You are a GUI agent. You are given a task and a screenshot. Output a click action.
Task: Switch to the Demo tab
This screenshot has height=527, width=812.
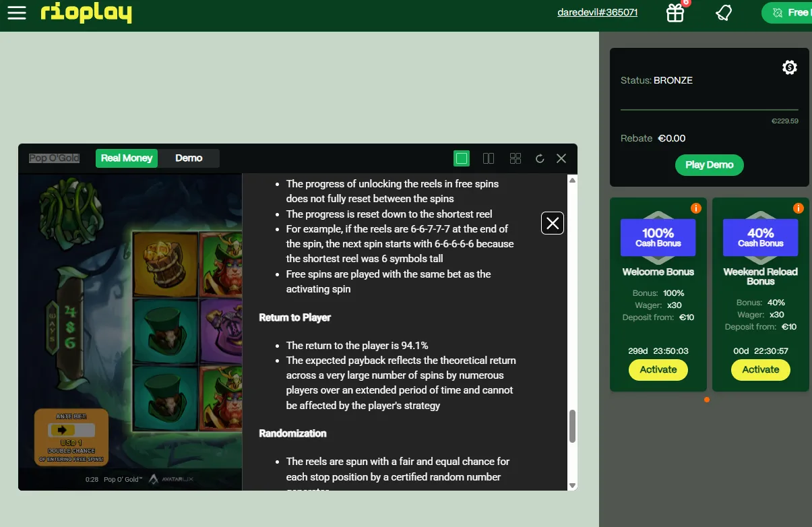pos(189,158)
